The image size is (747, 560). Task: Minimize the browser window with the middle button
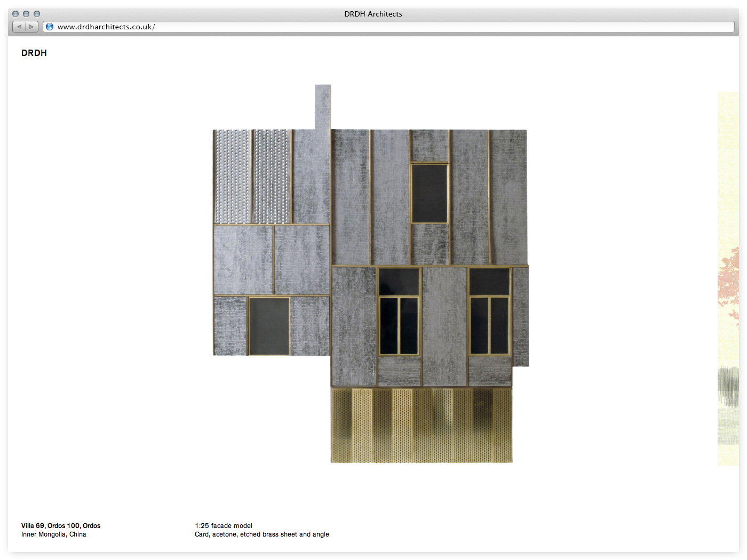tap(26, 14)
